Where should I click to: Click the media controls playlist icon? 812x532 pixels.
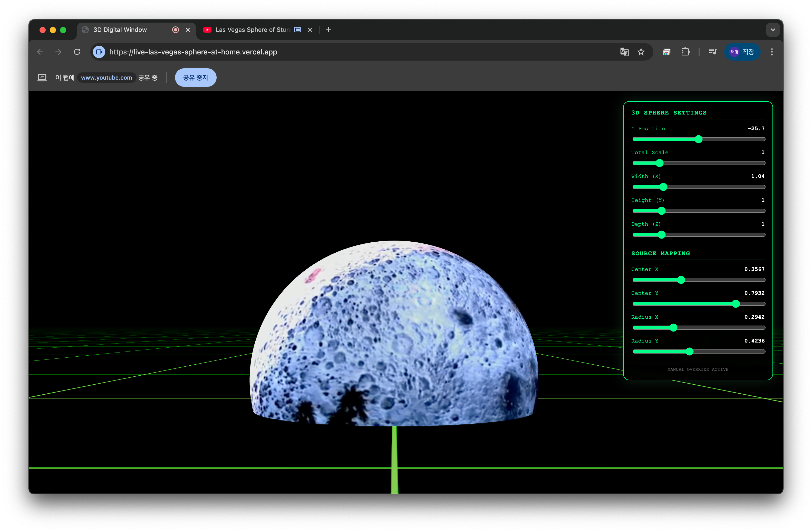pyautogui.click(x=713, y=52)
